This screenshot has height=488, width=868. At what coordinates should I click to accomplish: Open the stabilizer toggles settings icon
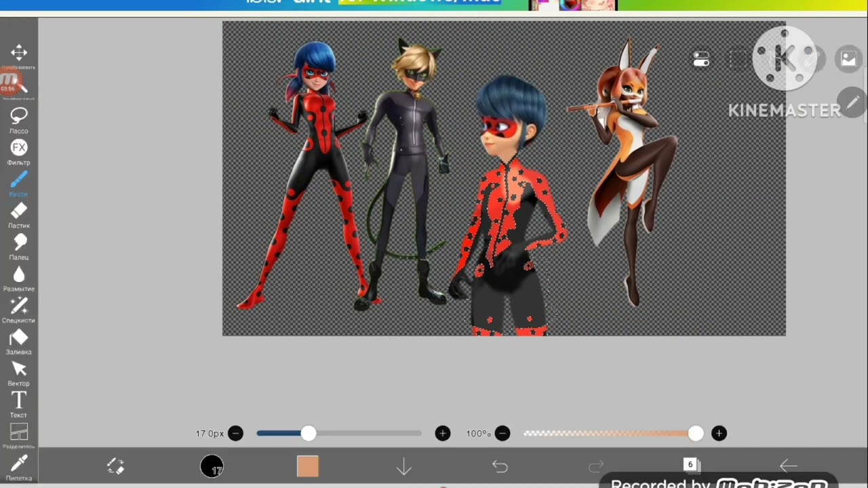(701, 60)
